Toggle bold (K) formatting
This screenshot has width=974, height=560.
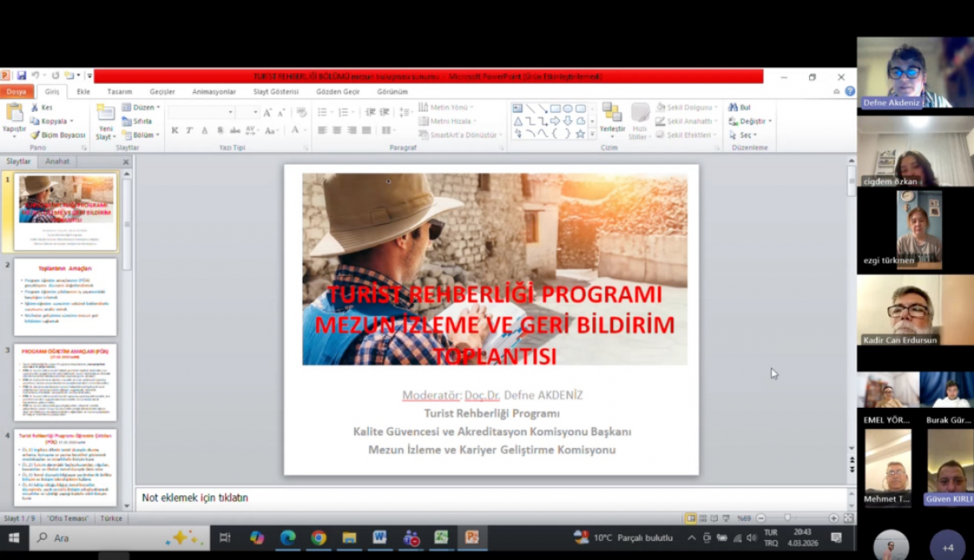(174, 130)
